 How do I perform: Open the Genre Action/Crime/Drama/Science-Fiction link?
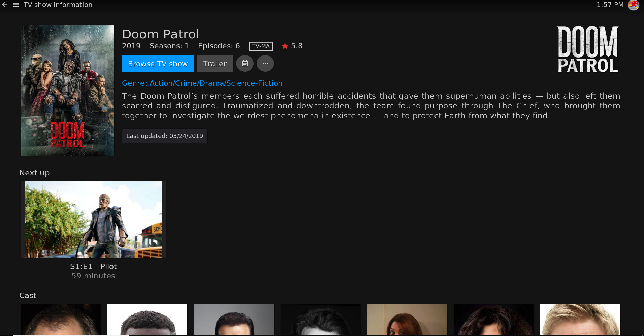tap(202, 83)
